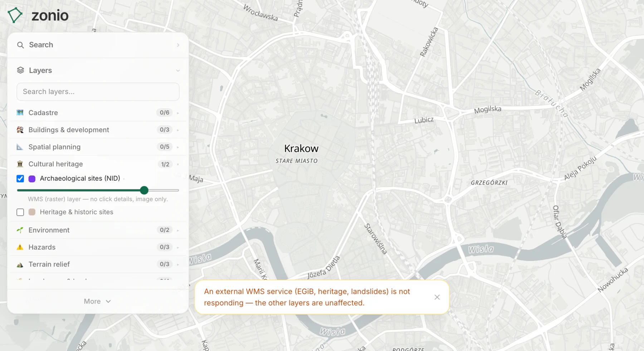
Task: Click the More button below layers
Action: pyautogui.click(x=97, y=301)
